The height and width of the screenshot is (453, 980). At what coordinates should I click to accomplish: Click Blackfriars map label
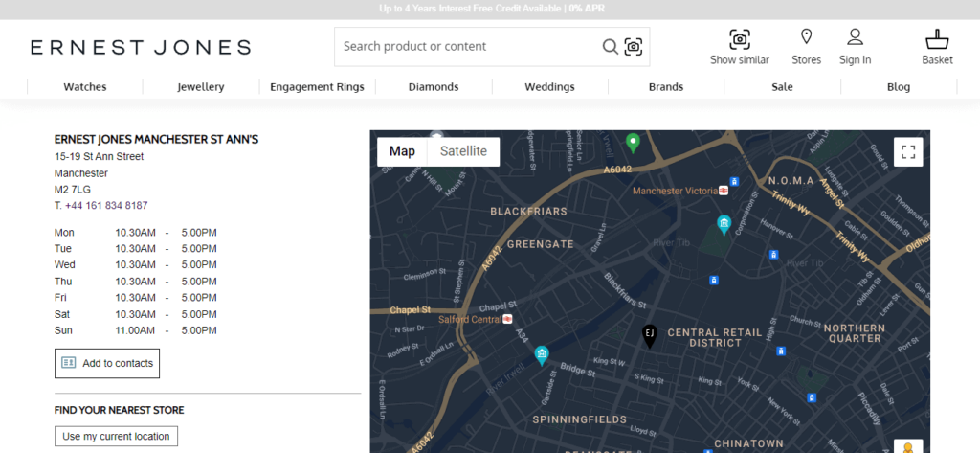coord(528,212)
